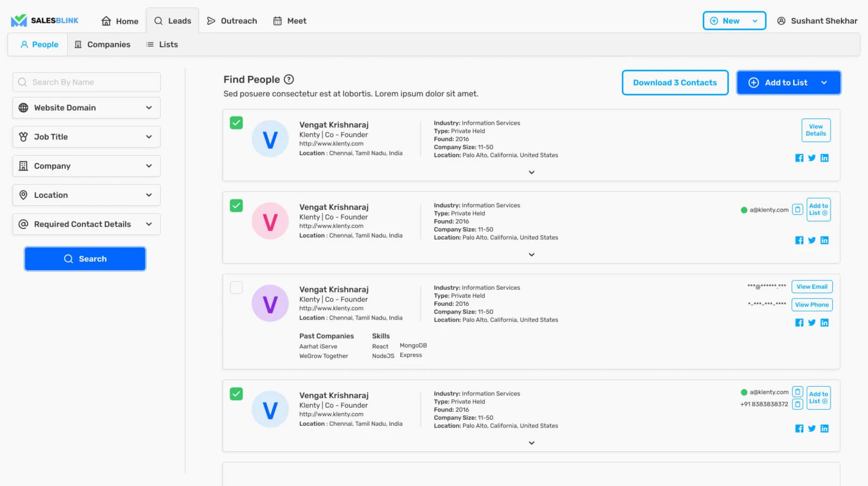Open Twitter icon in third expanded card
This screenshot has height=486, width=868.
coord(812,323)
